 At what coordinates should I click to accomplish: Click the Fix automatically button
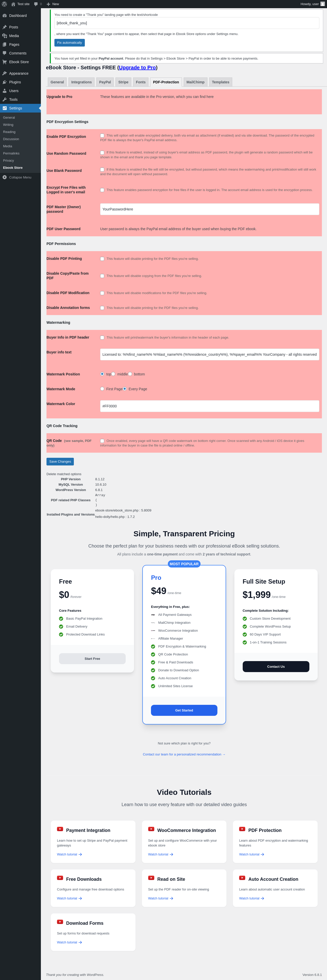69,43
